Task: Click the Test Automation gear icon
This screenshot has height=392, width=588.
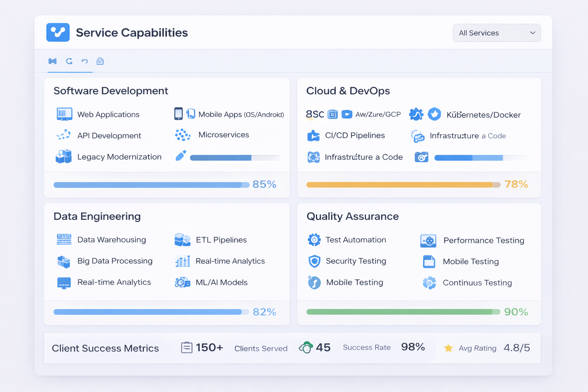Action: point(314,240)
